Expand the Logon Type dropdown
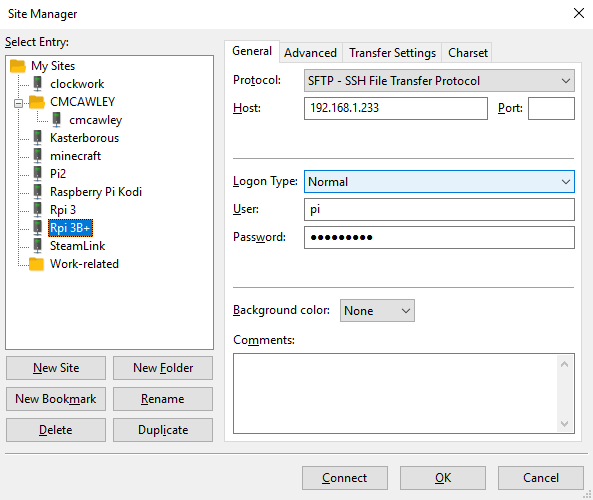Viewport: 593px width, 500px height. 439,182
